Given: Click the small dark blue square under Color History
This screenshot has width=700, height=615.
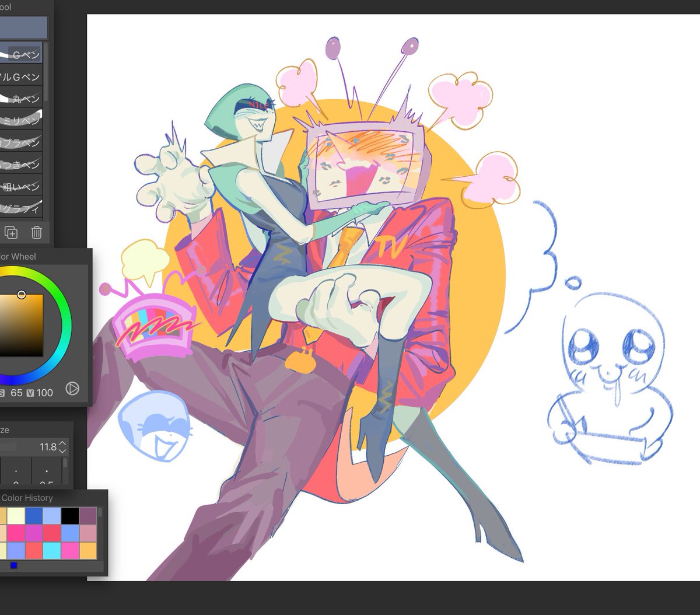Looking at the screenshot, I should 13,565.
